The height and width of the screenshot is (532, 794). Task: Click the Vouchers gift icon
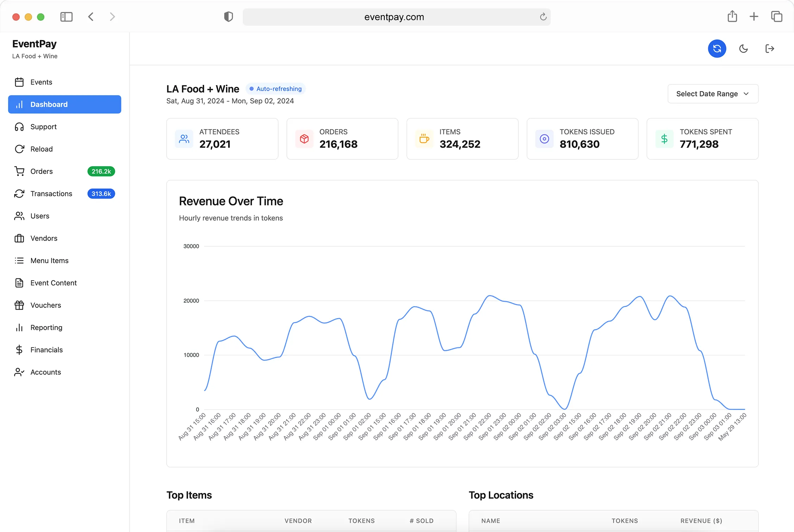[19, 305]
